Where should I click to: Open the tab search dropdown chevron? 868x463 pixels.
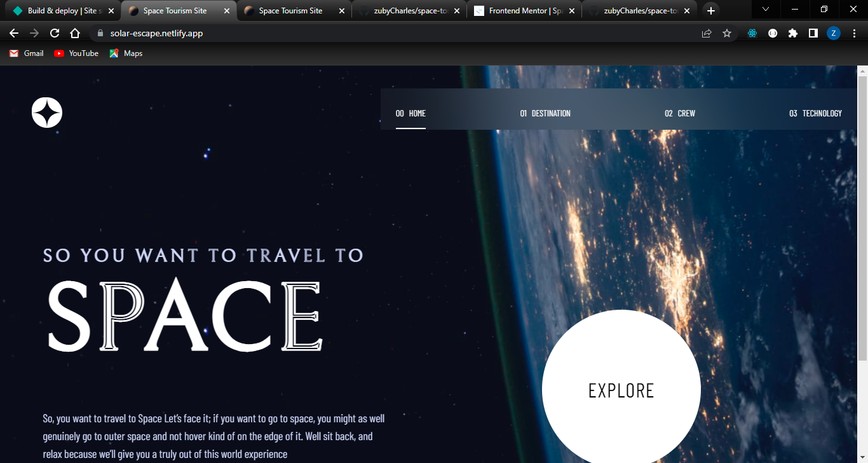765,10
